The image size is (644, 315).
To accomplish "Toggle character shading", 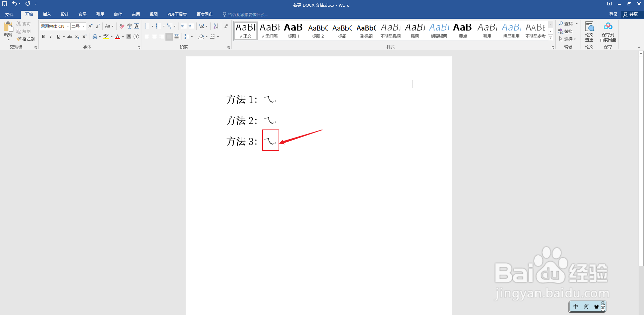I will pos(129,37).
